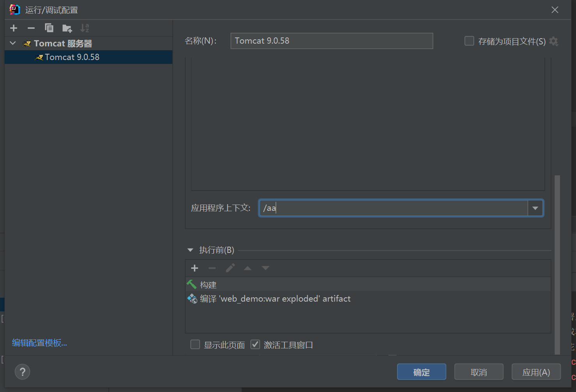Add a before-launch task
This screenshot has width=576, height=392.
pos(195,268)
